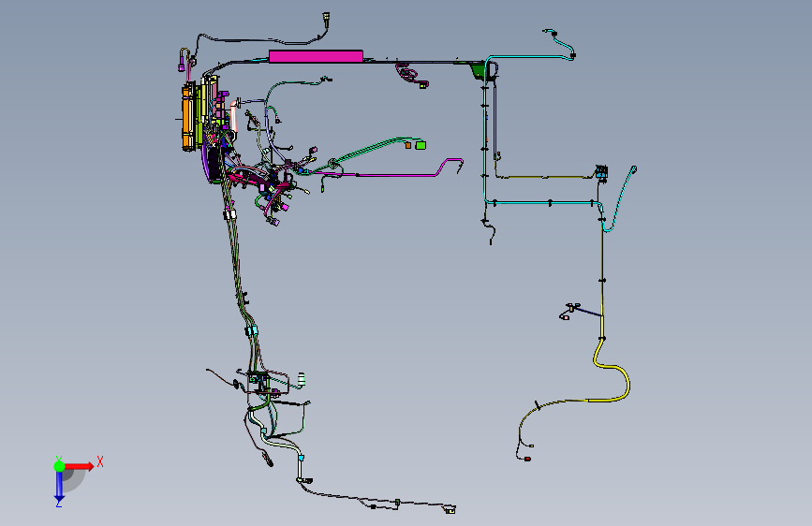Select the purple connector at upper left

(x=182, y=67)
